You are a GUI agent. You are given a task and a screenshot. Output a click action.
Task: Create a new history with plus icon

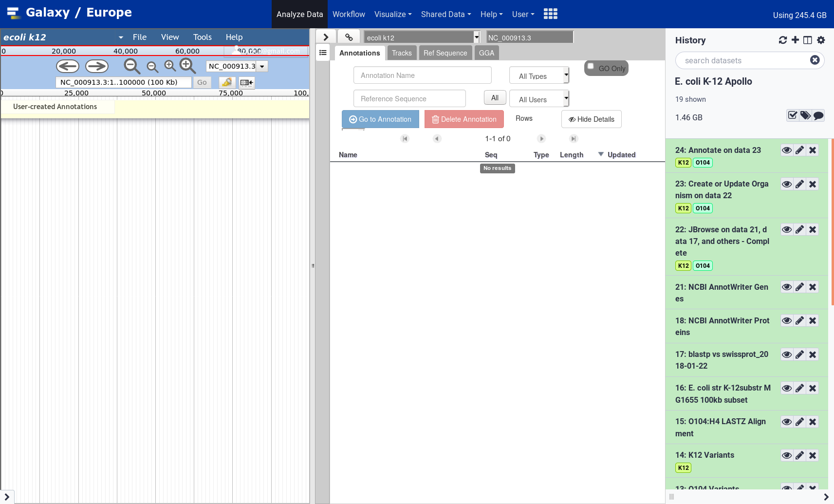[x=795, y=40]
